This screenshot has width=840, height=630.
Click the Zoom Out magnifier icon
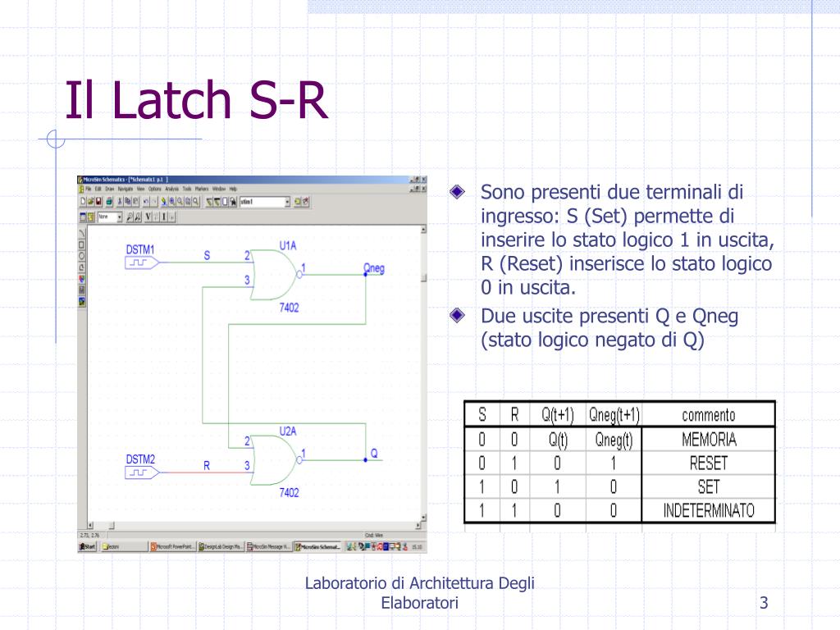coord(180,202)
